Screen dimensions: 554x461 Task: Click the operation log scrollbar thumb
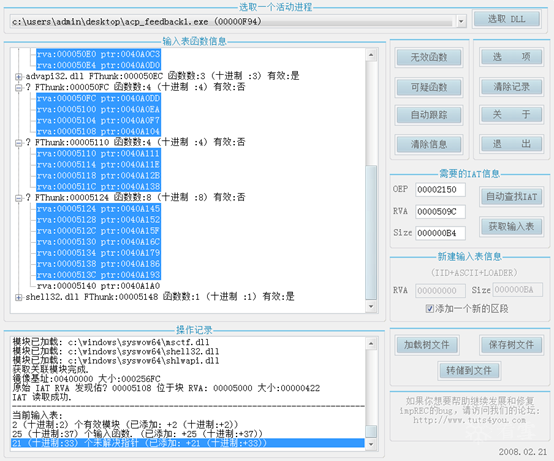[371, 431]
